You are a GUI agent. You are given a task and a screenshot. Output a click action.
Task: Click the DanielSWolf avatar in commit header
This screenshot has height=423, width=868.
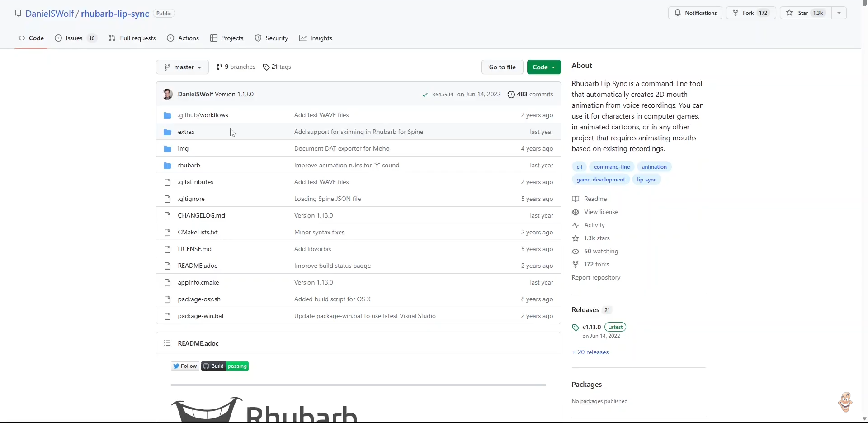(168, 94)
